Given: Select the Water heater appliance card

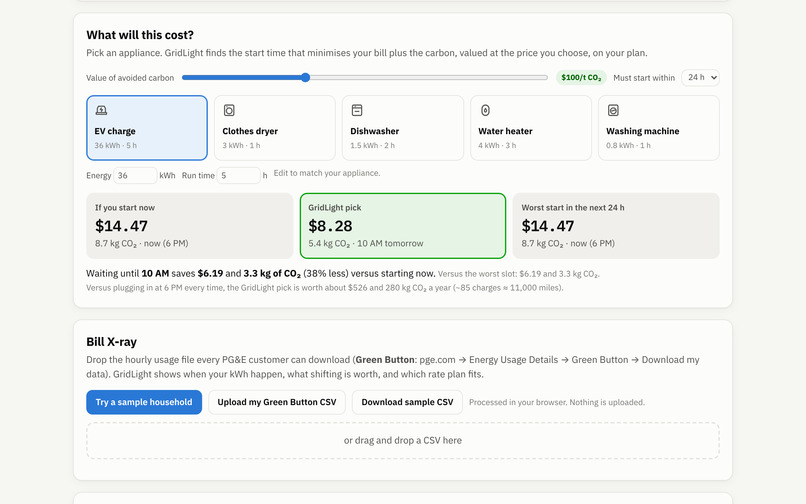Looking at the screenshot, I should [x=531, y=128].
